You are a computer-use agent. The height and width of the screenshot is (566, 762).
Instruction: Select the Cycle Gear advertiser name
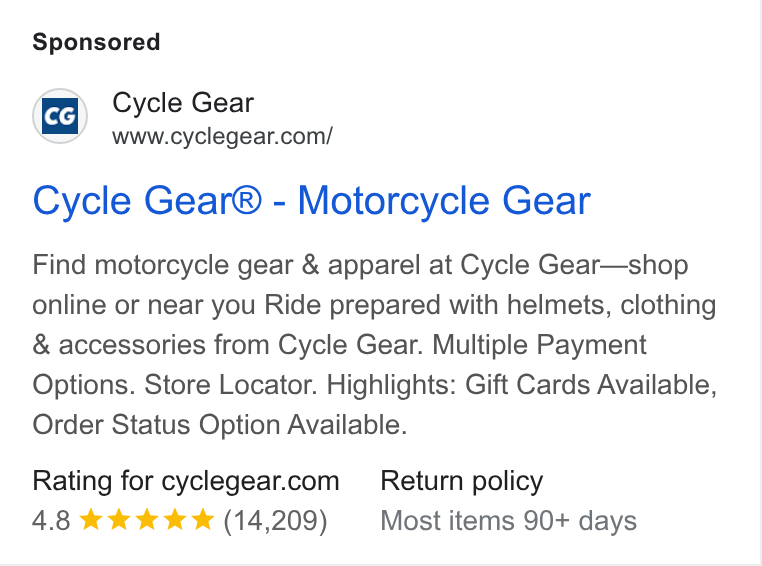pyautogui.click(x=183, y=103)
